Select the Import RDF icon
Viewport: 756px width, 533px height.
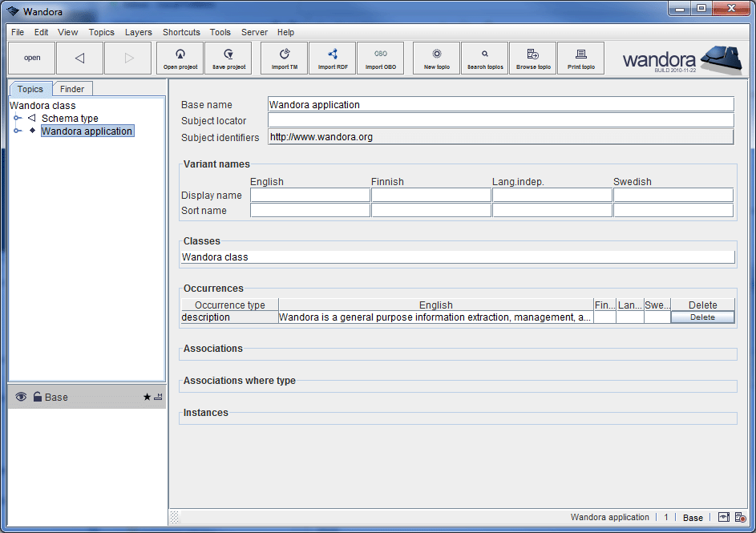[332, 58]
